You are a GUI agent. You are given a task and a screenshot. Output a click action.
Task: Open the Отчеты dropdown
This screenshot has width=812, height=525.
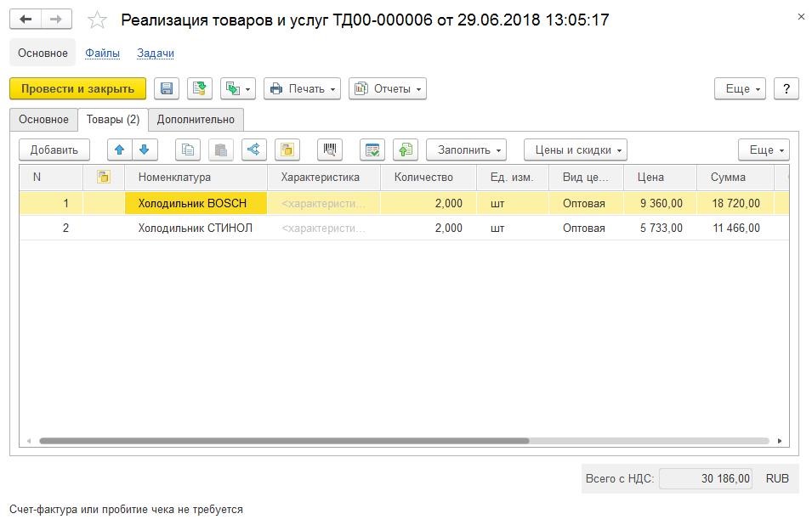(388, 88)
